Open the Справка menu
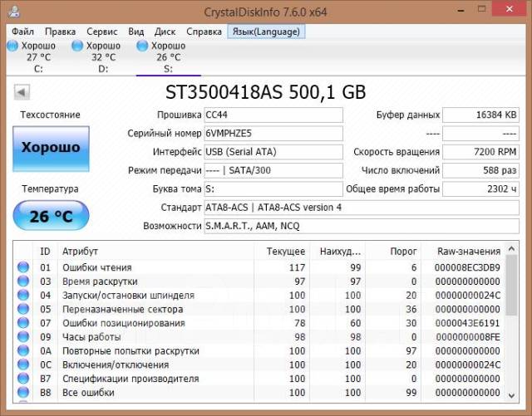 click(x=204, y=32)
